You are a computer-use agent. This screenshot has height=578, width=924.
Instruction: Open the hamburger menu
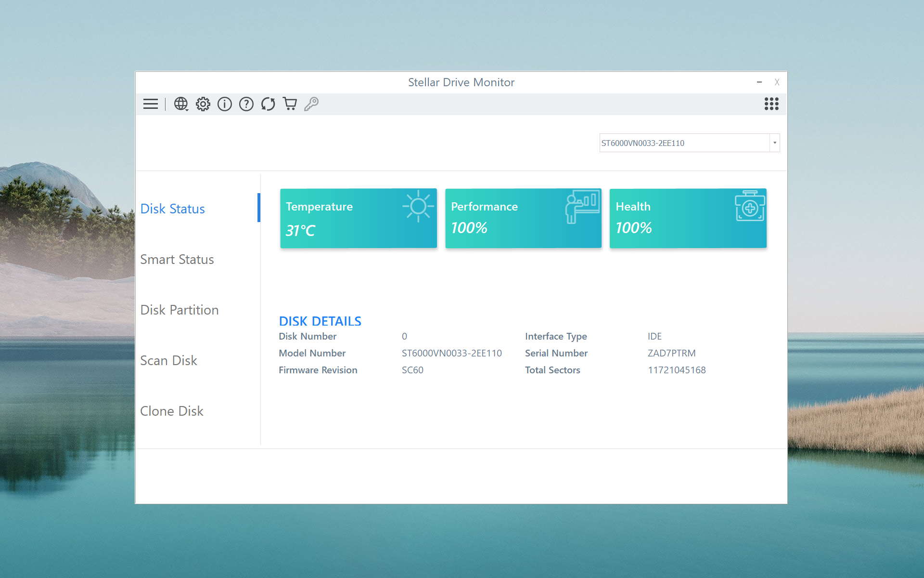(151, 104)
